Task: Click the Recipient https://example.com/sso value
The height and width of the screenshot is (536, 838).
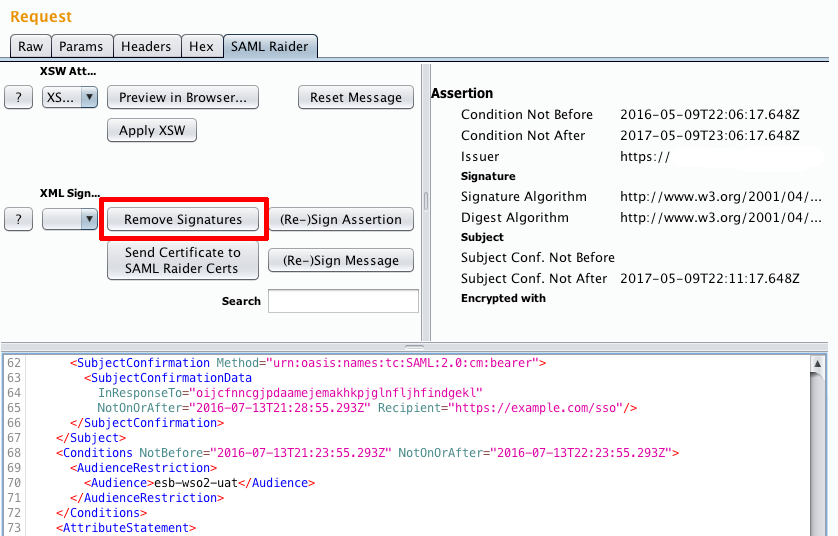Action: click(x=536, y=408)
